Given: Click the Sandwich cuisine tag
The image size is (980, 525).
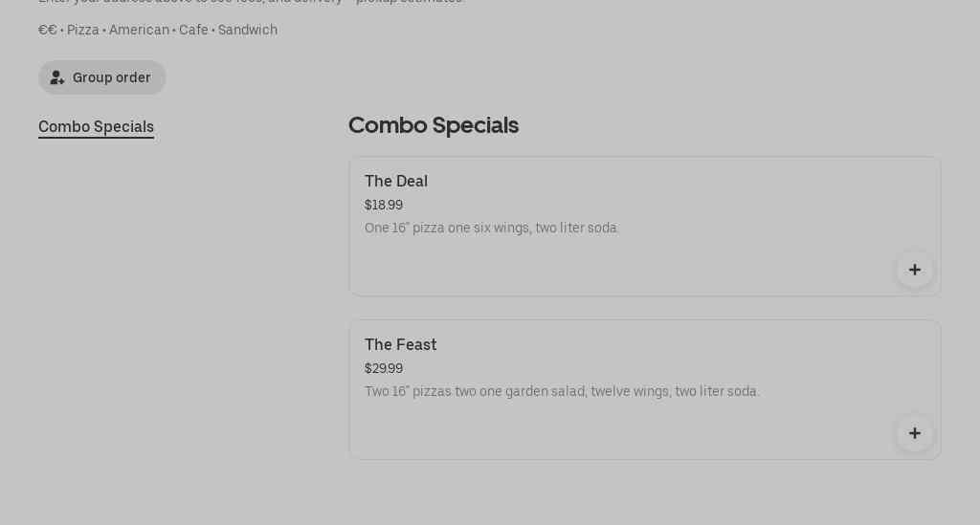Looking at the screenshot, I should click(248, 30).
